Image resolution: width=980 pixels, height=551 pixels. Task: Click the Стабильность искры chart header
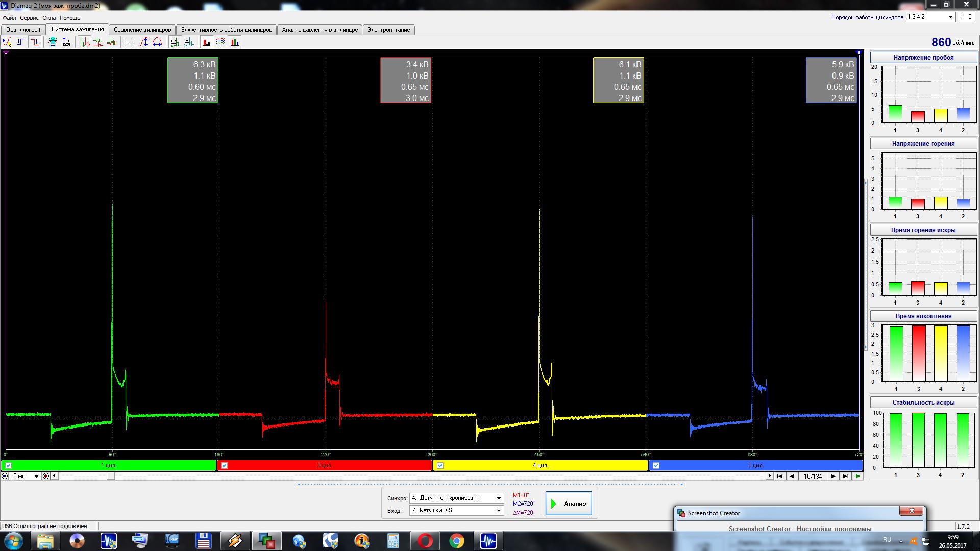[923, 403]
